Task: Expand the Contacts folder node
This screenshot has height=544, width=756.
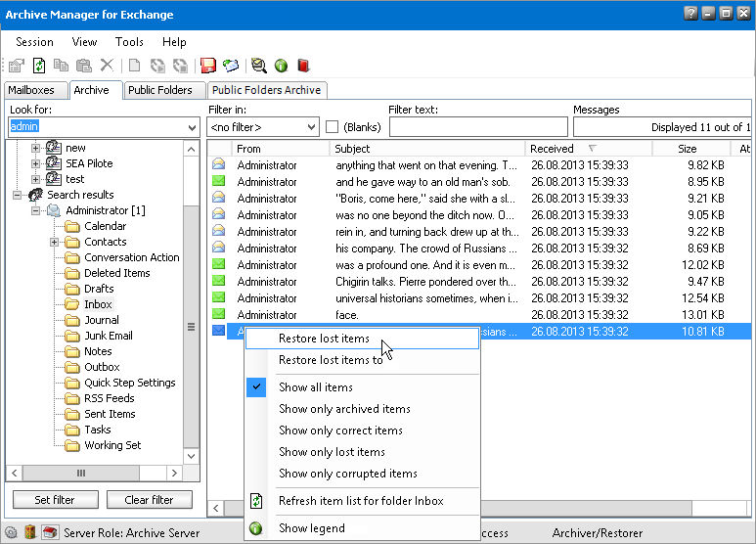Action: (x=55, y=242)
